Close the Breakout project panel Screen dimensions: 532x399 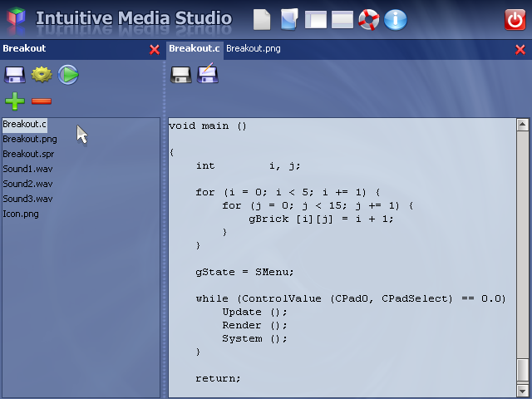pos(155,50)
